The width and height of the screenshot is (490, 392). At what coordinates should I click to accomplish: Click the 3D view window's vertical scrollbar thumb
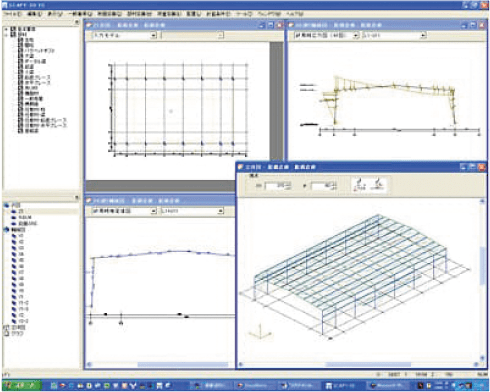click(x=482, y=266)
